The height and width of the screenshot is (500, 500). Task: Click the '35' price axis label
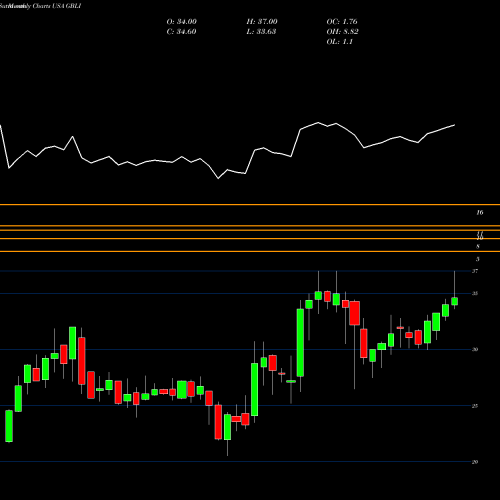pos(475,293)
